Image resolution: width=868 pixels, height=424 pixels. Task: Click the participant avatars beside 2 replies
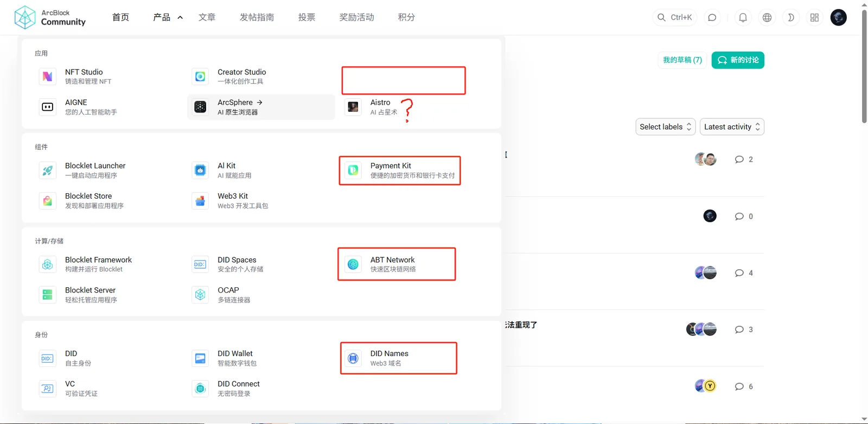pos(706,160)
